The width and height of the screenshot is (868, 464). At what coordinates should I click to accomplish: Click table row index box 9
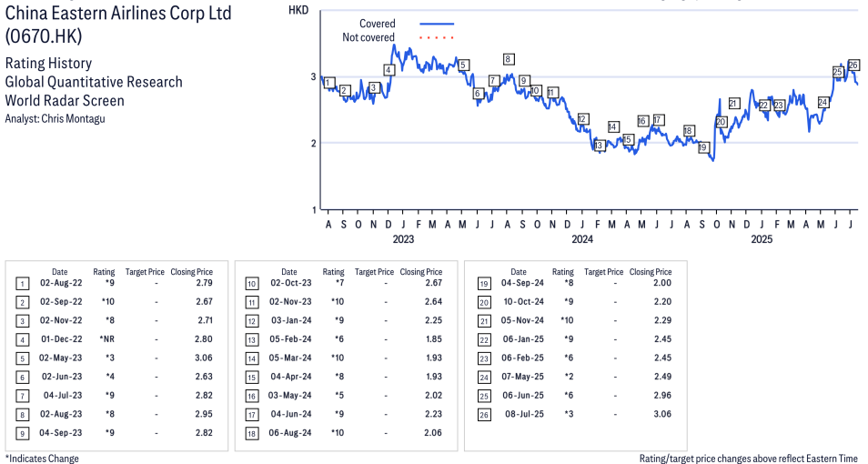point(22,434)
